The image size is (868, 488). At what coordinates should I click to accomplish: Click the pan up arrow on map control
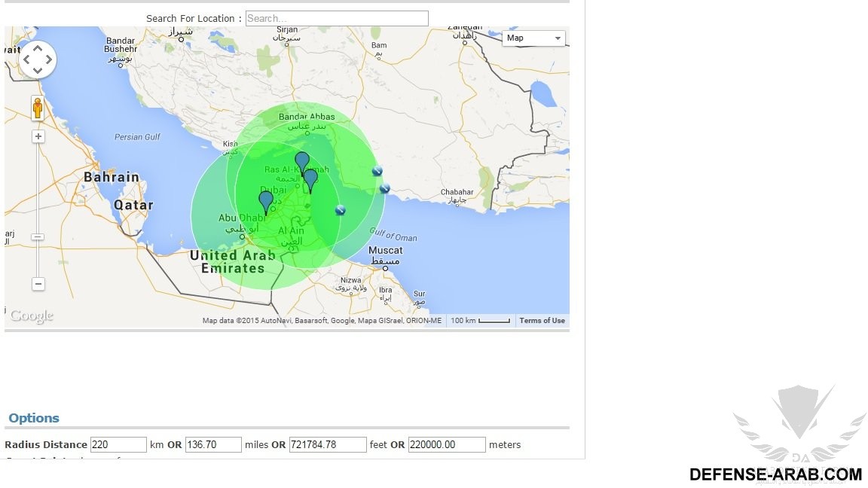[x=38, y=48]
